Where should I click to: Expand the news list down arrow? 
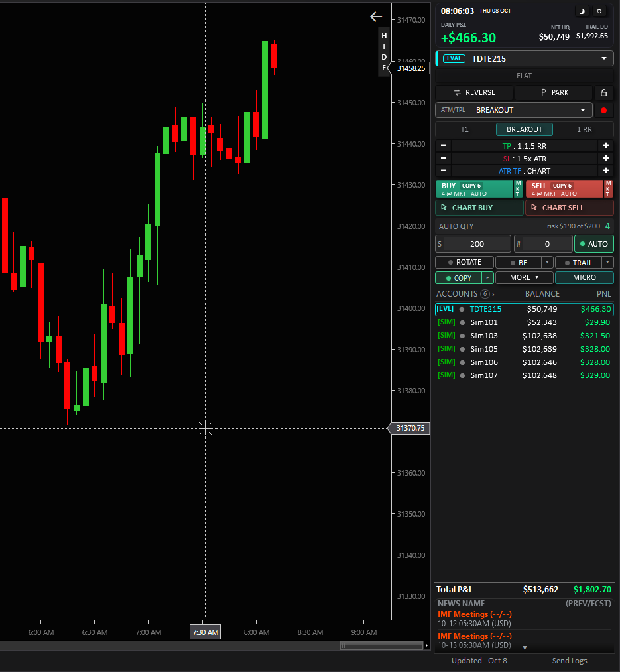pyautogui.click(x=525, y=648)
